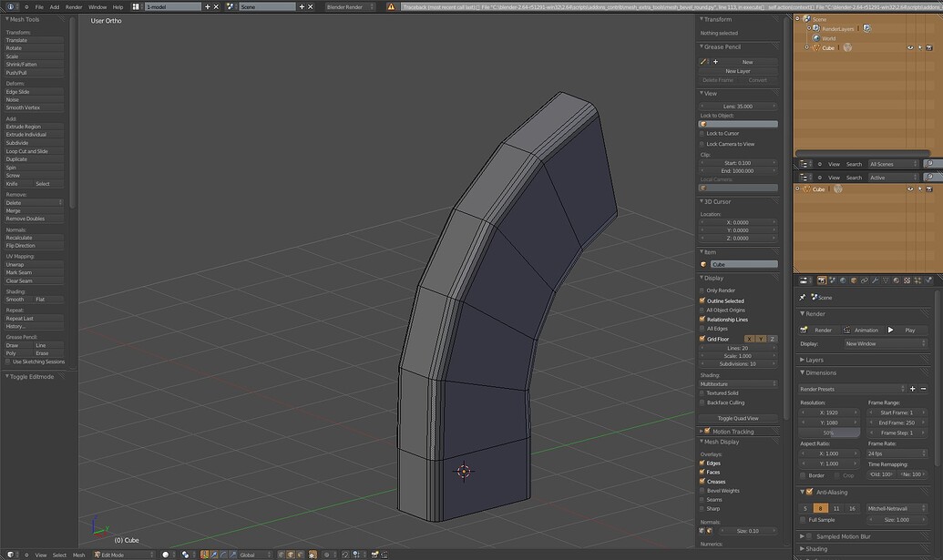Click Toggle Quad View button
The width and height of the screenshot is (943, 560).
click(738, 418)
